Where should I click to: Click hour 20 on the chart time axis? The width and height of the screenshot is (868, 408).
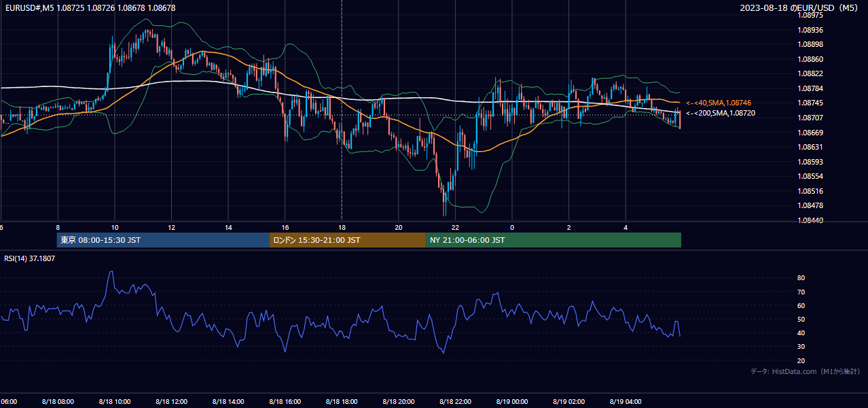398,227
